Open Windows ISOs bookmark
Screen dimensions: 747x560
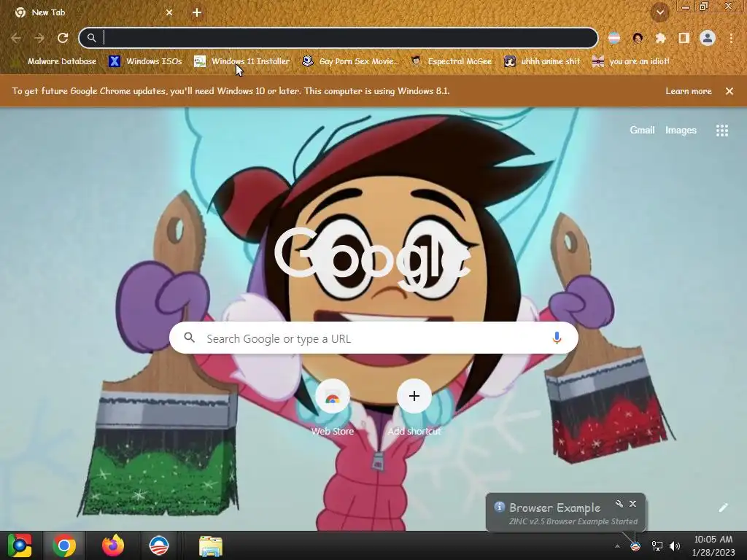pos(145,61)
